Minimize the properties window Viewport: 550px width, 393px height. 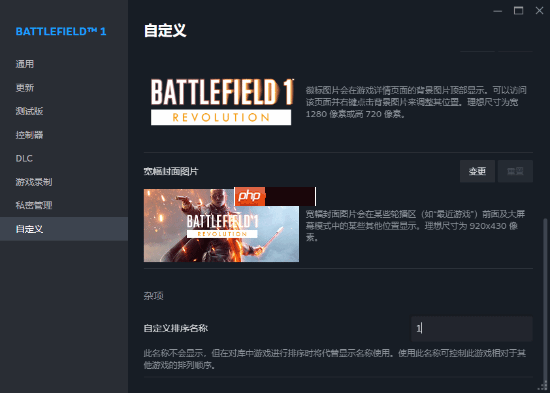tap(497, 11)
